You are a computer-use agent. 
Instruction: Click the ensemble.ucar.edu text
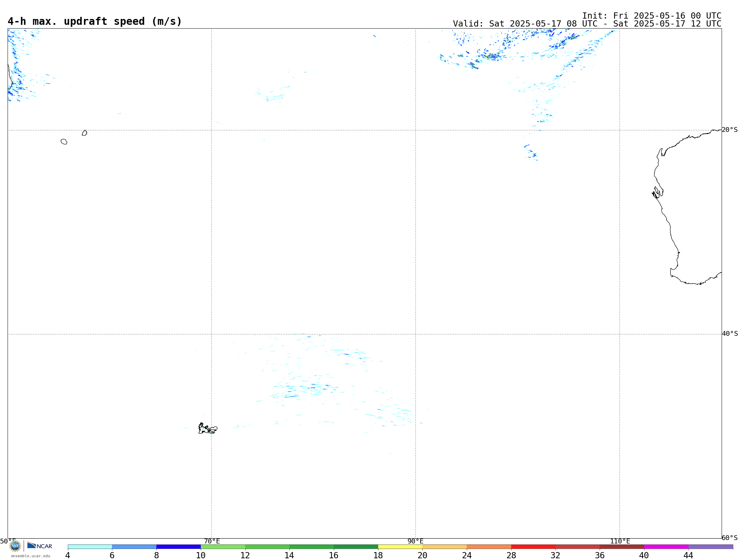31,556
